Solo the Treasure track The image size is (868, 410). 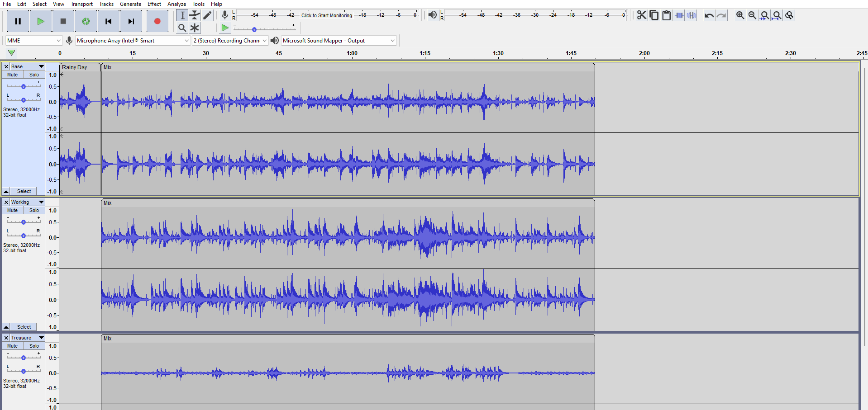[x=34, y=346]
